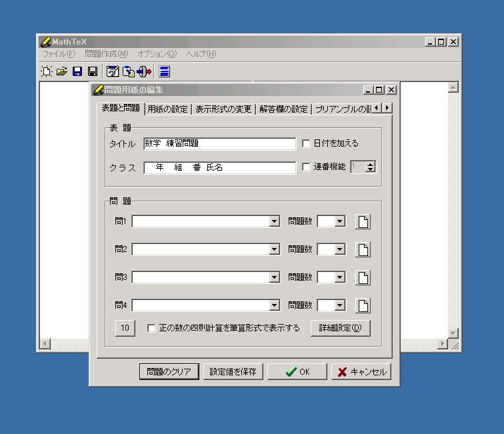This screenshot has width=504, height=434.
Task: Click the copy documents toolbar icon
Action: click(129, 71)
